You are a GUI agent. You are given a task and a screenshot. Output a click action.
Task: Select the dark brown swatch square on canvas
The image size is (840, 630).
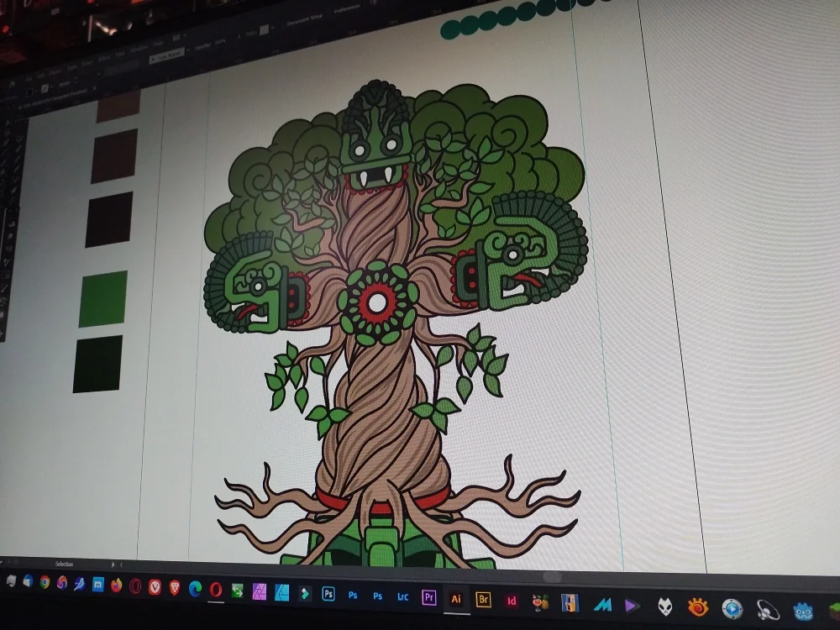(x=114, y=156)
